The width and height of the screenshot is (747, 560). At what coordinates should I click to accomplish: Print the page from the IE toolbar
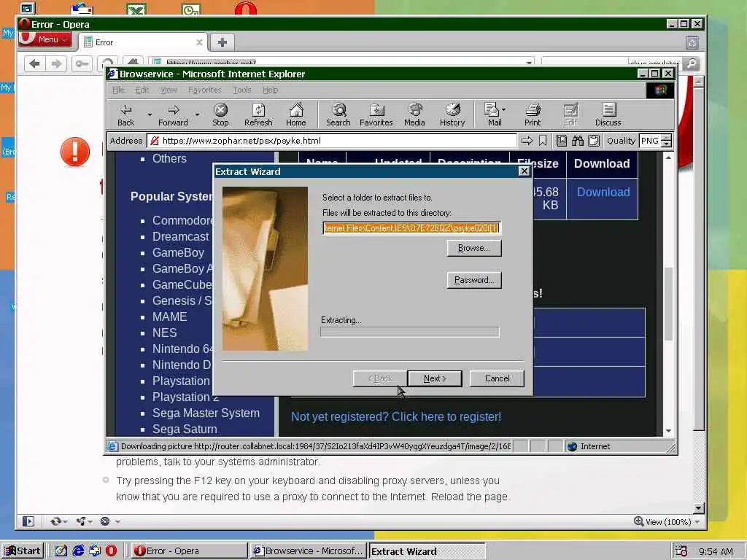pos(533,115)
